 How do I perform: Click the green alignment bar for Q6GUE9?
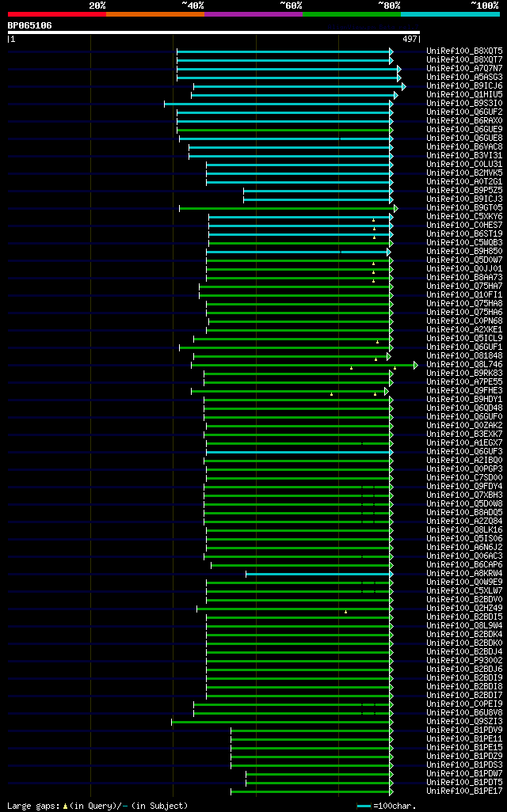pyautogui.click(x=285, y=130)
